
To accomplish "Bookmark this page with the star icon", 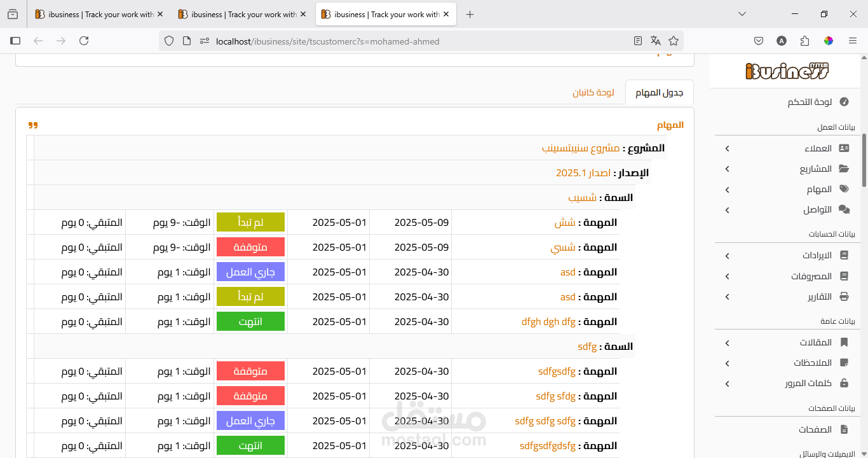I will pyautogui.click(x=674, y=41).
